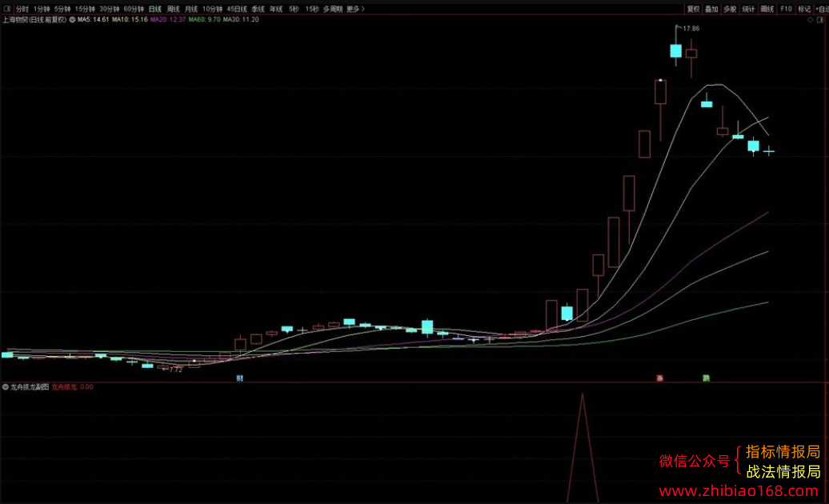Click the 龙舟抓龙副图 sub-chart title
The height and width of the screenshot is (504, 829).
[x=30, y=386]
